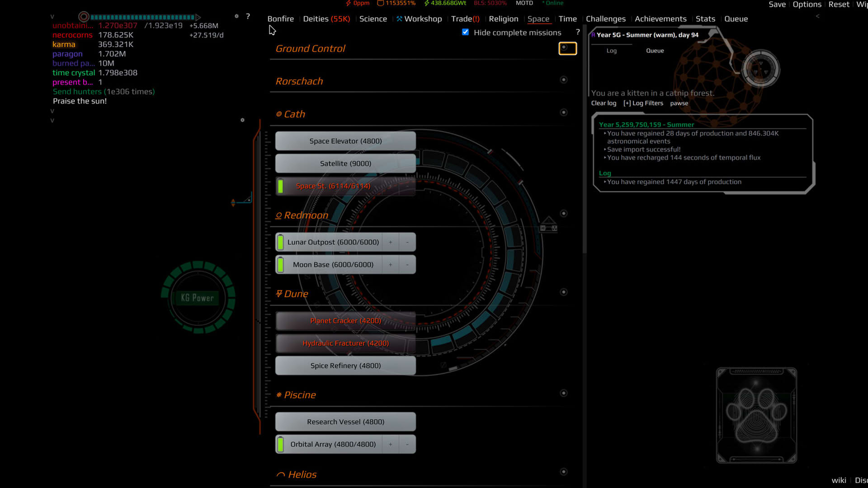
Task: Expand the Log Filters option
Action: pyautogui.click(x=643, y=103)
